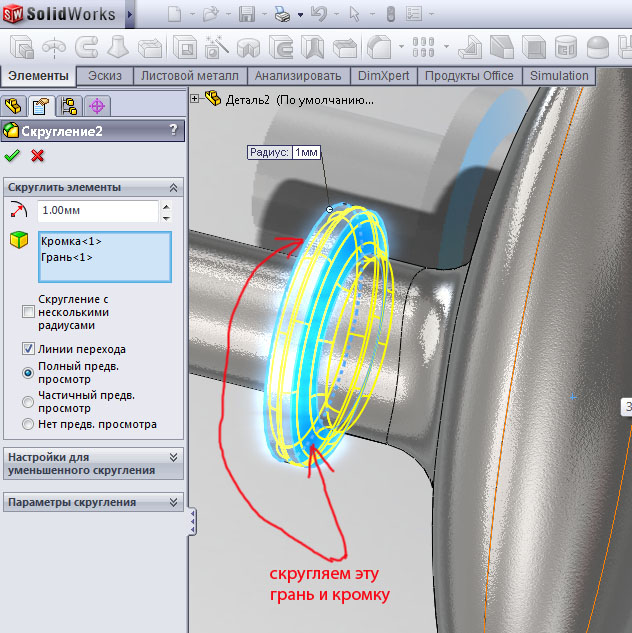The width and height of the screenshot is (632, 633).
Task: Cancel the fillet with the red X
Action: (38, 156)
